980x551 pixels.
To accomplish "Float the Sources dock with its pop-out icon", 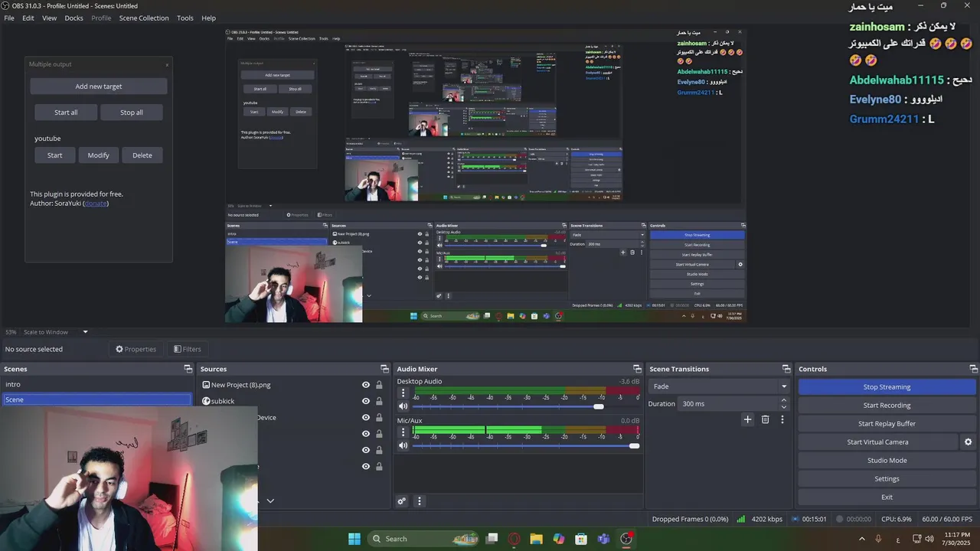I will 384,369.
